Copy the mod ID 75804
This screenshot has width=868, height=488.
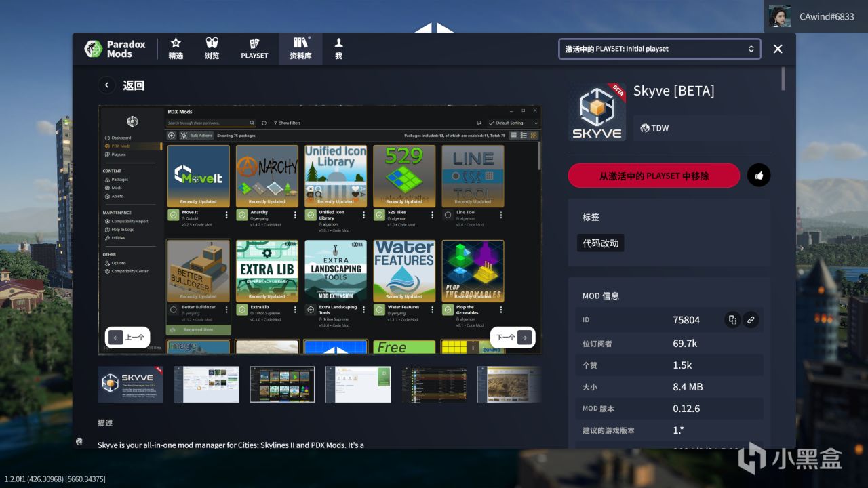(x=732, y=319)
